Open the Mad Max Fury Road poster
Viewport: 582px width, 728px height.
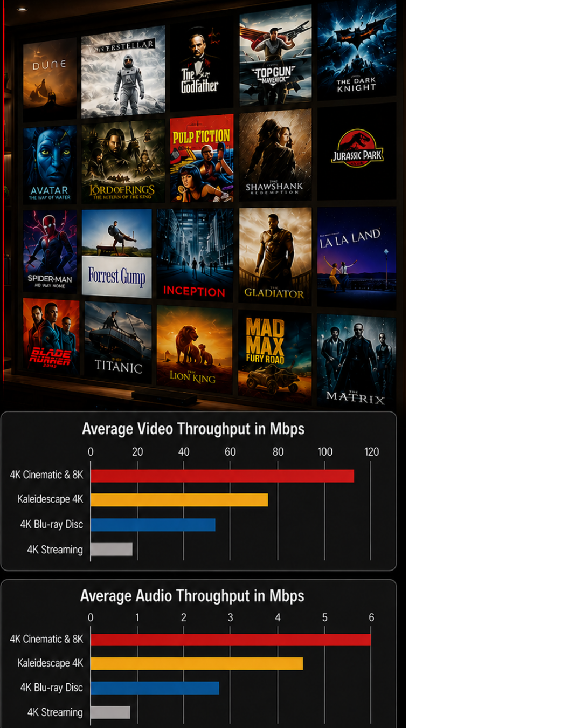275,357
